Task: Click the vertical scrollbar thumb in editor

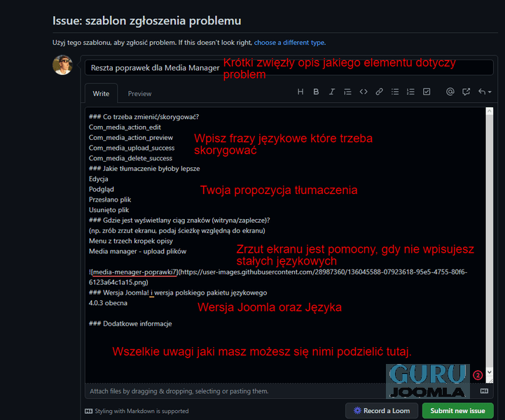Action: click(490, 241)
